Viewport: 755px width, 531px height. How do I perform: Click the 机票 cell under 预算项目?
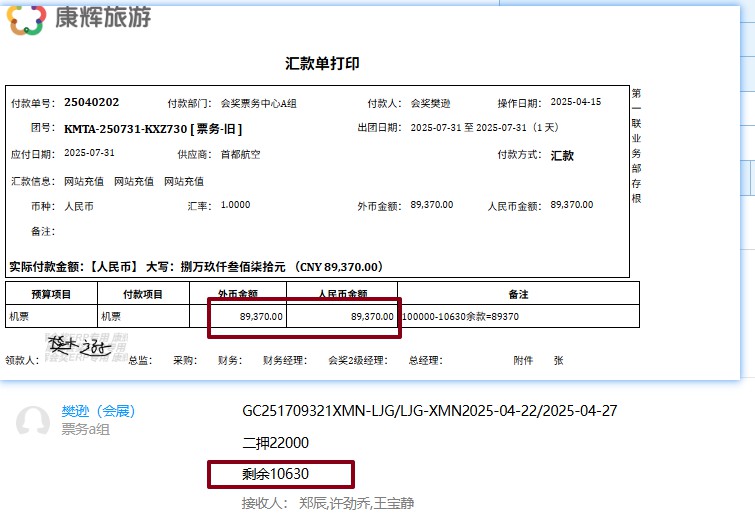20,316
